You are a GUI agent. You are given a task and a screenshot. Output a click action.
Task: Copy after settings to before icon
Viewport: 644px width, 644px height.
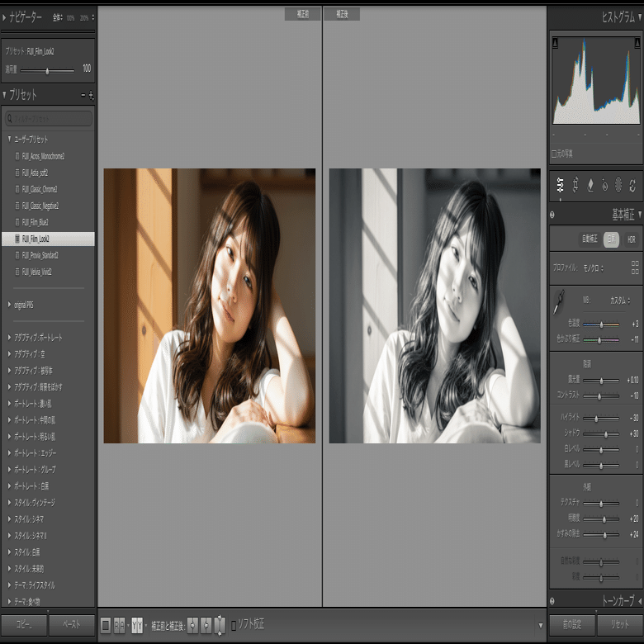pyautogui.click(x=206, y=626)
